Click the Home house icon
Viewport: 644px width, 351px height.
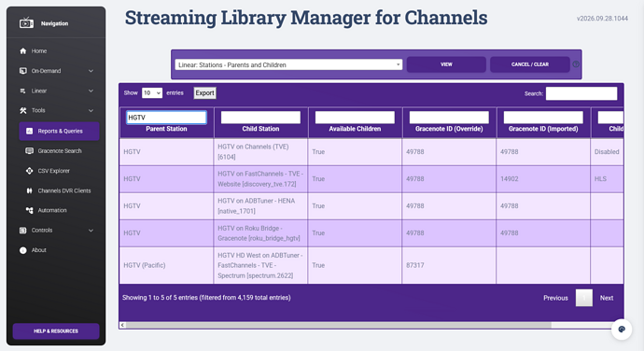point(23,51)
